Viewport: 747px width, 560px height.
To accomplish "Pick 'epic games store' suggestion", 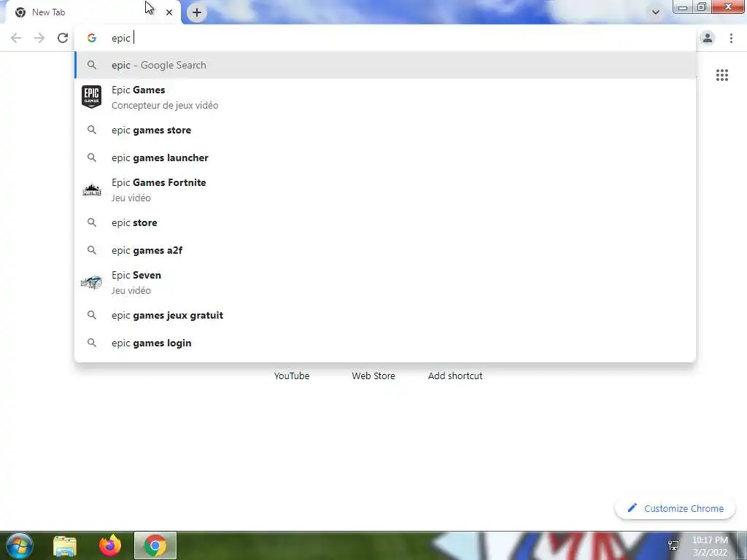I will click(385, 130).
